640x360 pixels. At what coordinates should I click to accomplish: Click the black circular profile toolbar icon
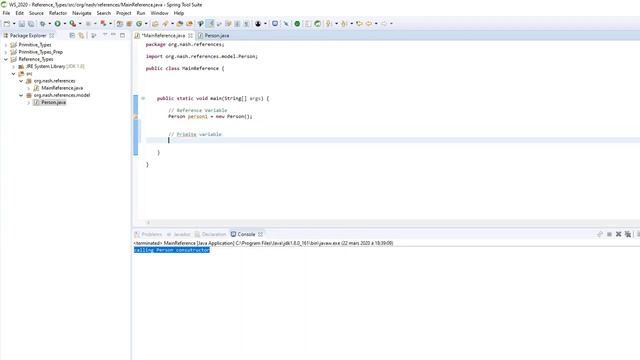pyautogui.click(x=258, y=24)
